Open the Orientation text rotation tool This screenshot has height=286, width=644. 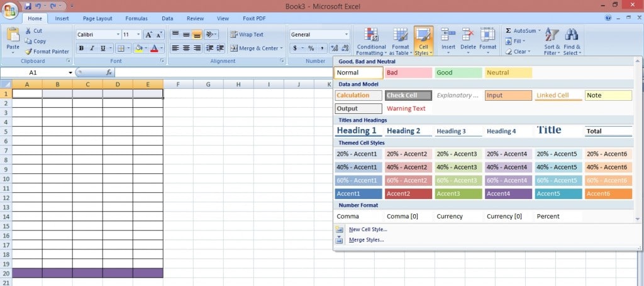tap(211, 35)
